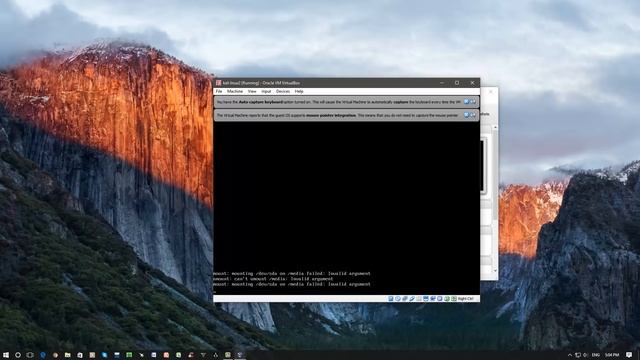This screenshot has width=640, height=360.
Task: Click the mouse pointer integration notification text
Action: [337, 116]
